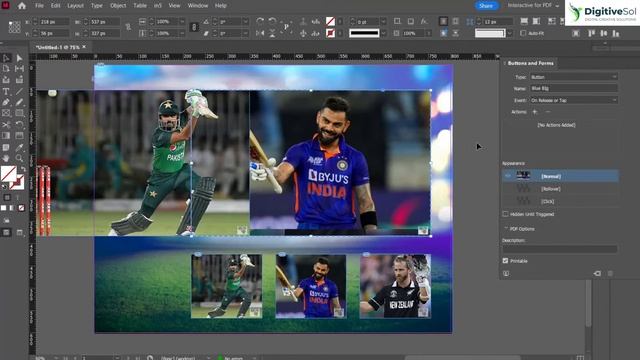Collapse the PDF Options section
This screenshot has height=360, width=640.
click(x=506, y=229)
